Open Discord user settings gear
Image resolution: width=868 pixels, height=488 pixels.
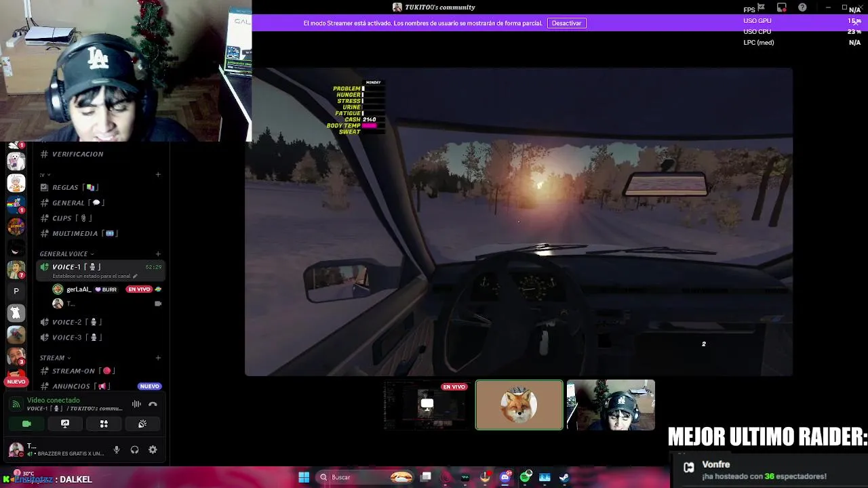153,449
